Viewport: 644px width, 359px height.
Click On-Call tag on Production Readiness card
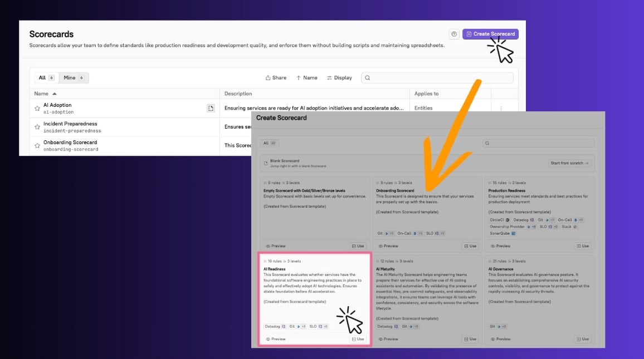[x=570, y=220]
